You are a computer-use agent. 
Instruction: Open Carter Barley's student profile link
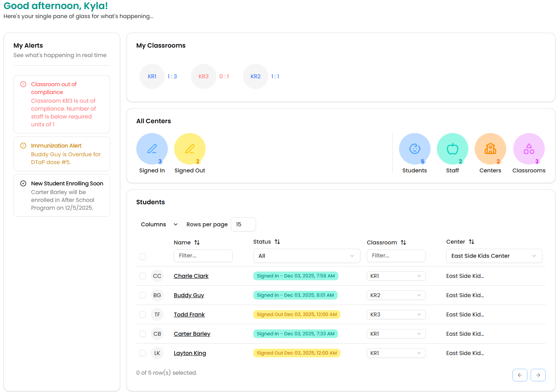click(192, 334)
